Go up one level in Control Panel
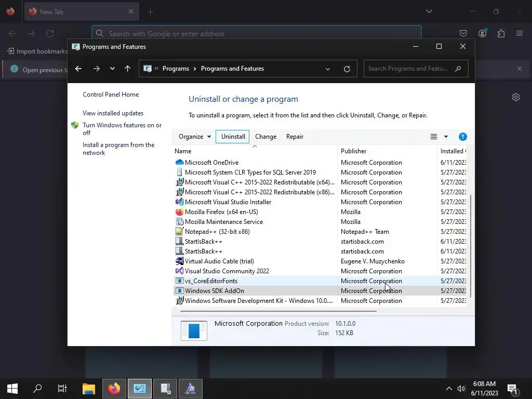Image resolution: width=532 pixels, height=399 pixels. click(x=128, y=69)
